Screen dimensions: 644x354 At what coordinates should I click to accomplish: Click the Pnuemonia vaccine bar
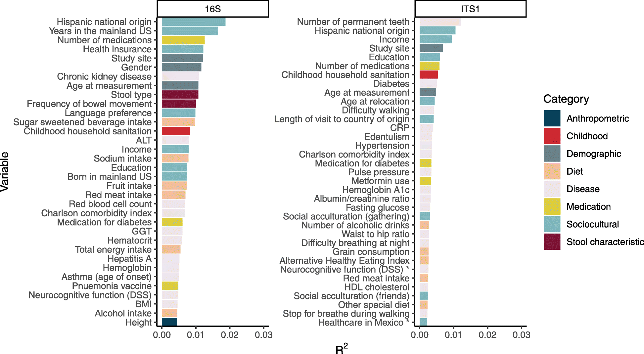(170, 286)
